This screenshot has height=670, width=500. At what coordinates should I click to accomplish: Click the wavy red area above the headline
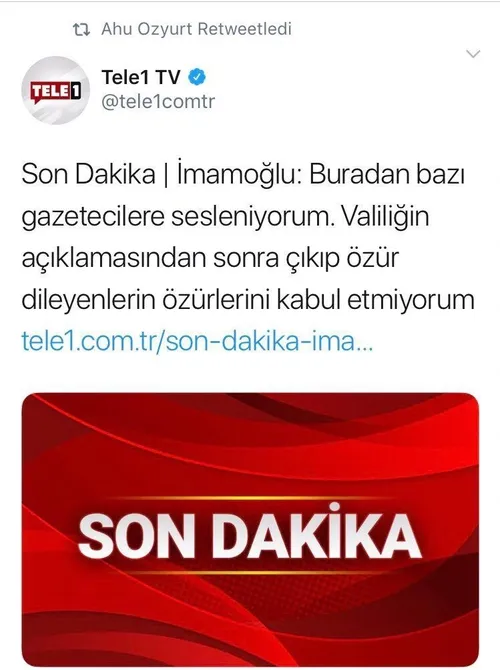pyautogui.click(x=250, y=444)
